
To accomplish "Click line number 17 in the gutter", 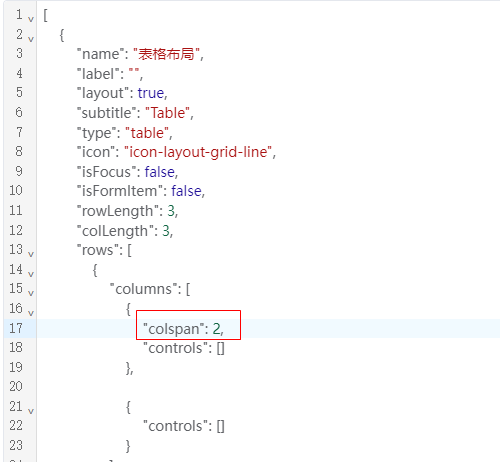I will (x=16, y=328).
